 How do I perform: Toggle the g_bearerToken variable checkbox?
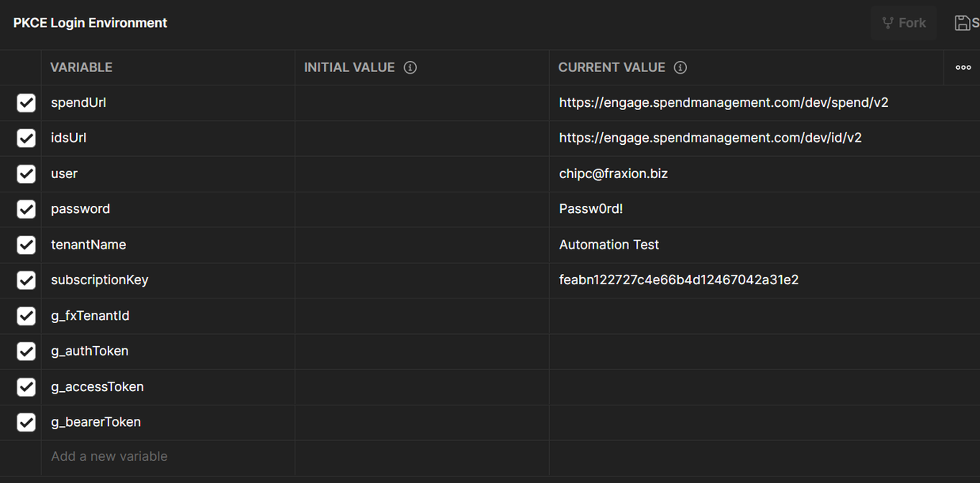26,422
